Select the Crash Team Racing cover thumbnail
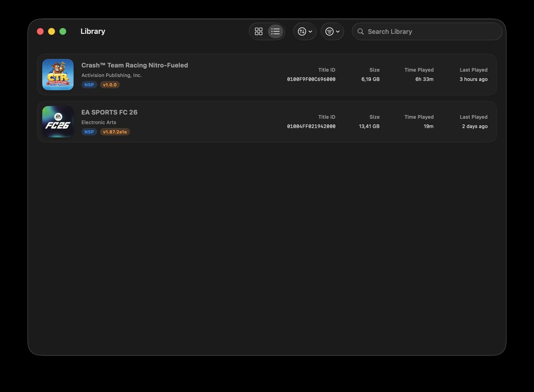This screenshot has height=392, width=534. click(x=58, y=75)
